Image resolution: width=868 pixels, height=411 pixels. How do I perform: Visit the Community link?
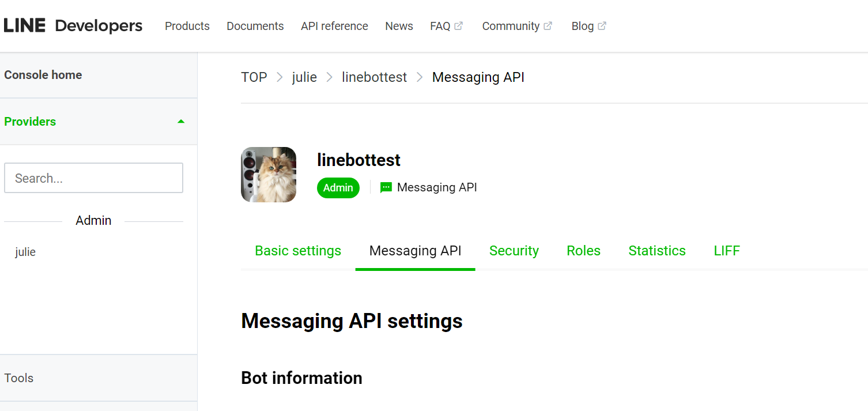click(x=511, y=26)
